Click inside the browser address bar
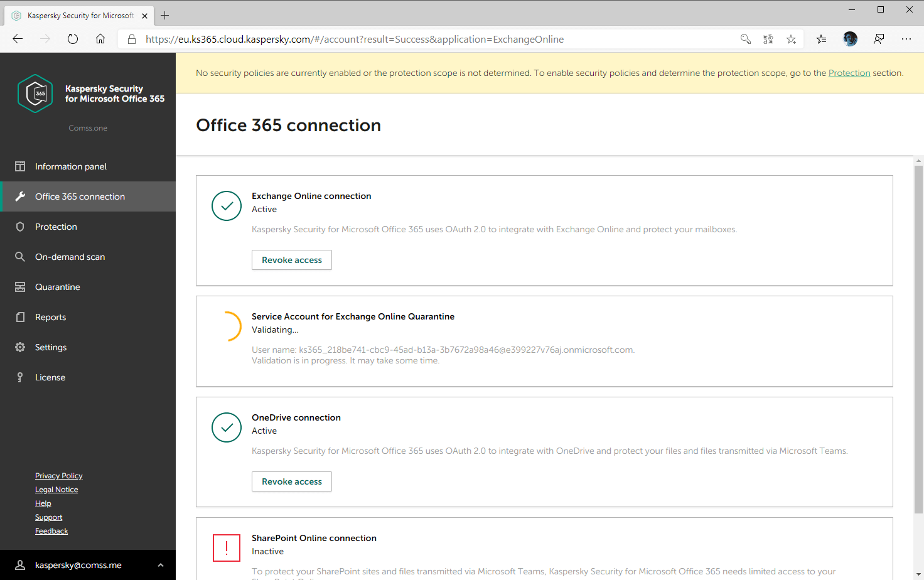Image resolution: width=924 pixels, height=580 pixels. coord(377,39)
